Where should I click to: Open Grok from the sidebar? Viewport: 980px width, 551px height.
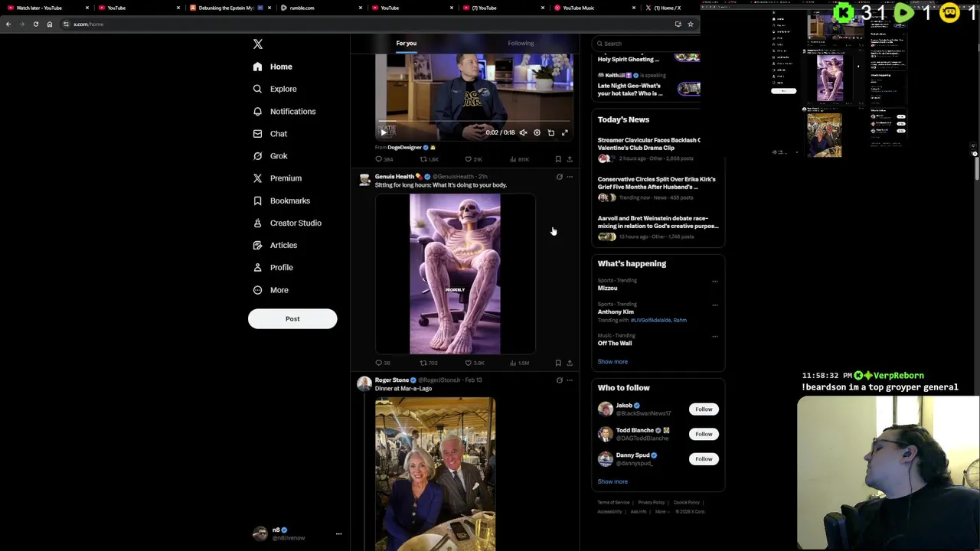(x=270, y=156)
